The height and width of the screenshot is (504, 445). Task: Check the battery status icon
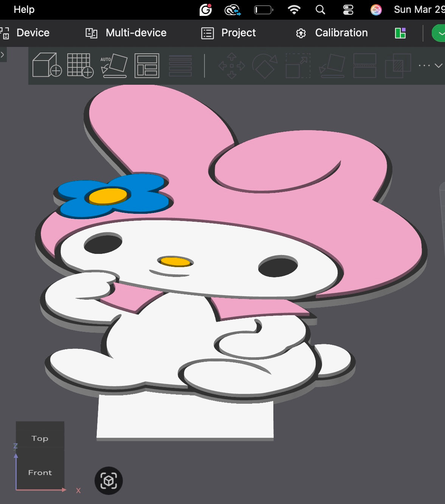coord(264,9)
